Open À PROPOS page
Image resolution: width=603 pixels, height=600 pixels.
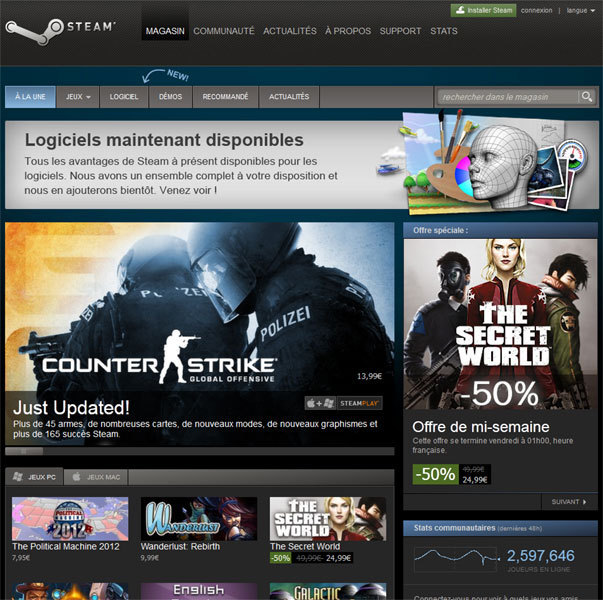coord(348,31)
